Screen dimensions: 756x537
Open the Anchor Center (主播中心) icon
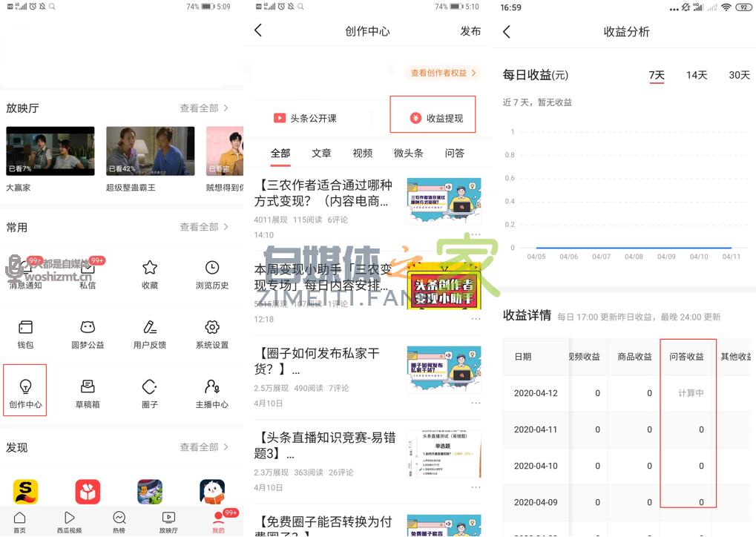coord(212,389)
